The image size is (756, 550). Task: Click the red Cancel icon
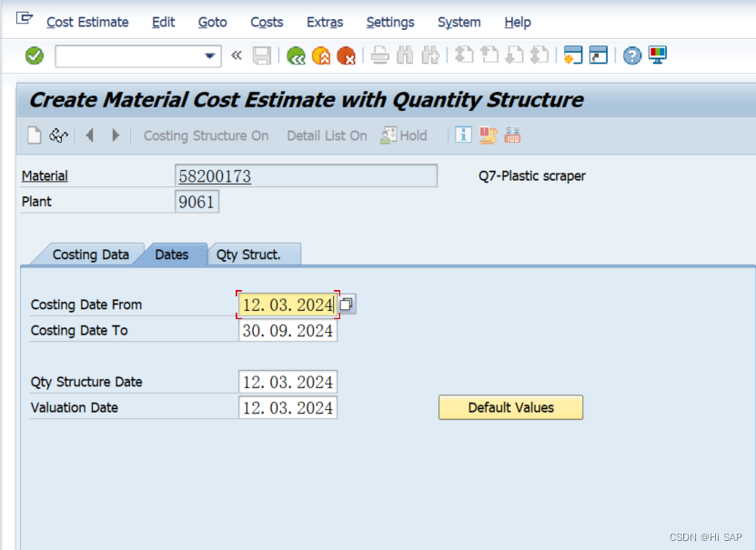(x=347, y=55)
